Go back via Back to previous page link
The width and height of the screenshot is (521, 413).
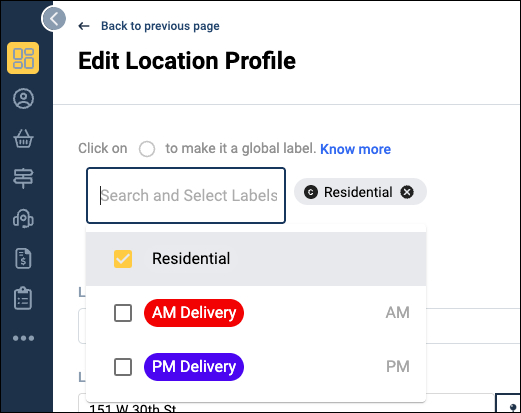point(160,26)
